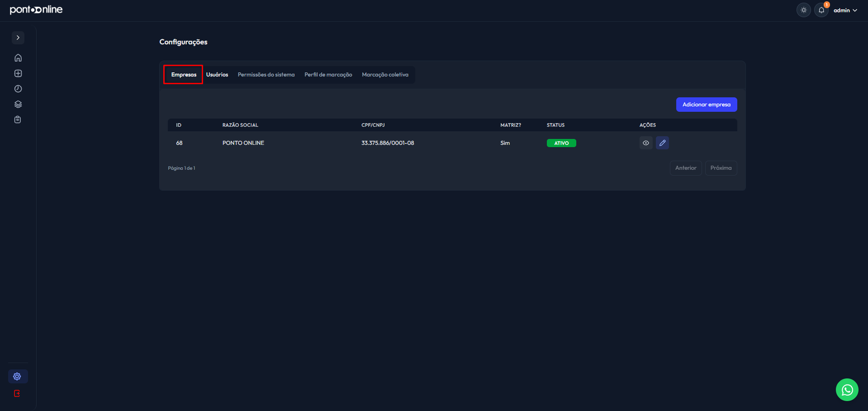868x411 pixels.
Task: Click the ID column header
Action: click(178, 125)
